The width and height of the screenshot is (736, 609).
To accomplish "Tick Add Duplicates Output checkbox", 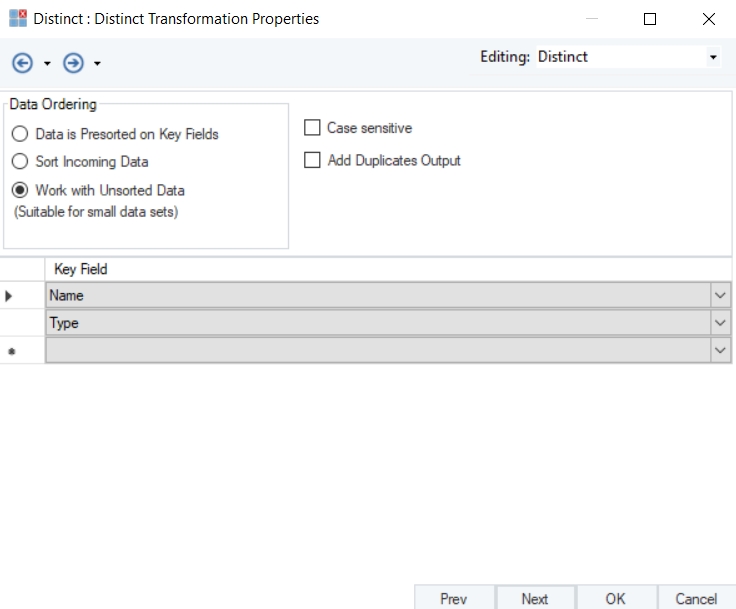I will [x=312, y=160].
